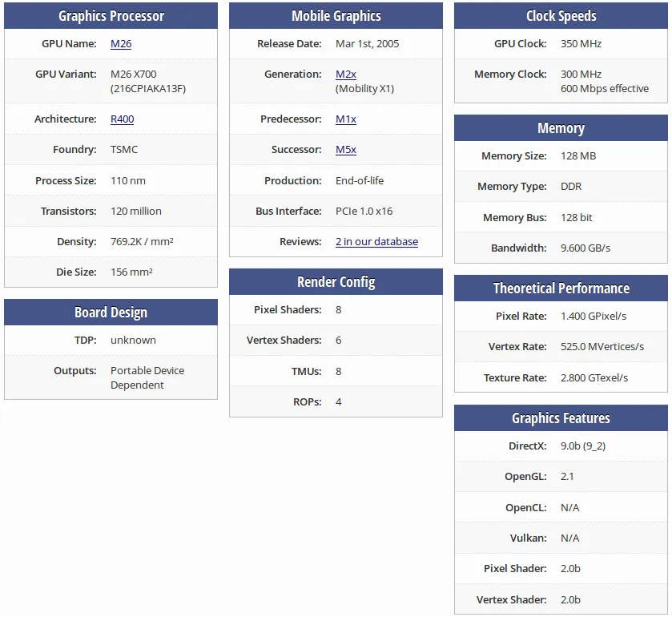Viewport: 672px width, 617px height.
Task: Click the (Mobility X1) generation note
Action: click(x=364, y=89)
